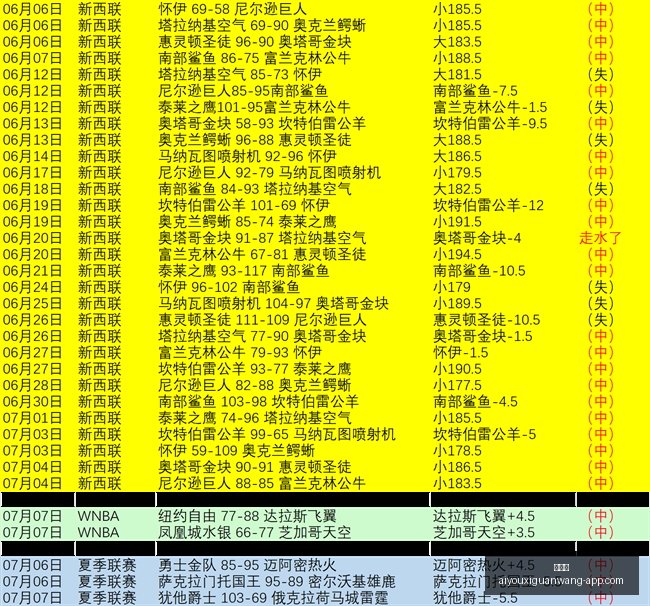
Task: Click the handicap 坎特伯雷公羊-5
Action: click(x=485, y=434)
